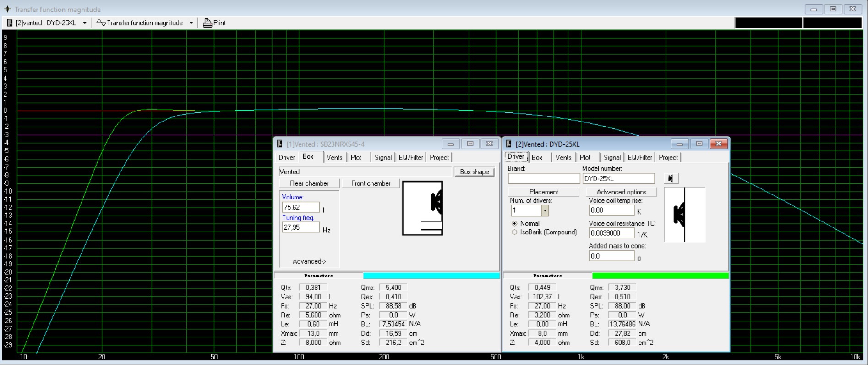Open the Vents tab in the DYD-25XL window

click(563, 157)
